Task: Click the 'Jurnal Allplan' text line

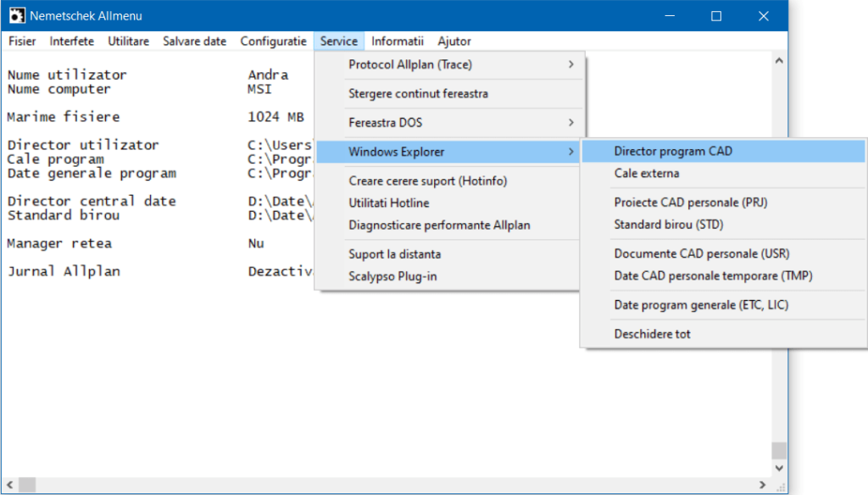Action: pyautogui.click(x=63, y=271)
